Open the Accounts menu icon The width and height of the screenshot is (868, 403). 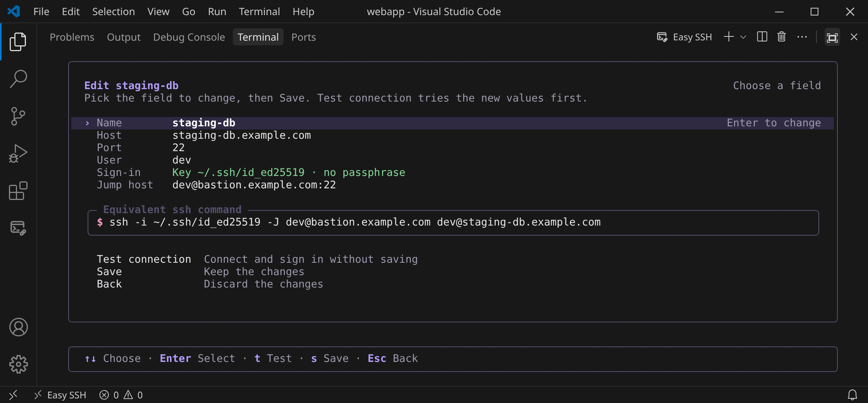tap(18, 327)
